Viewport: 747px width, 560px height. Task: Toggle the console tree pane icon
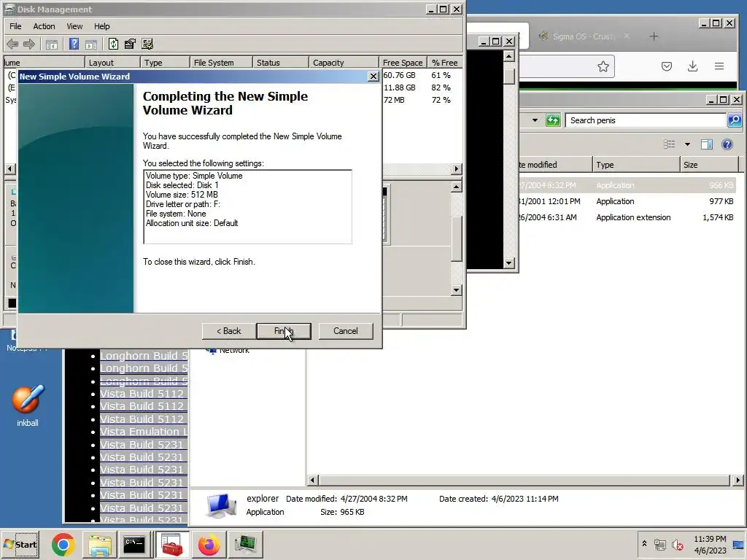click(52, 44)
